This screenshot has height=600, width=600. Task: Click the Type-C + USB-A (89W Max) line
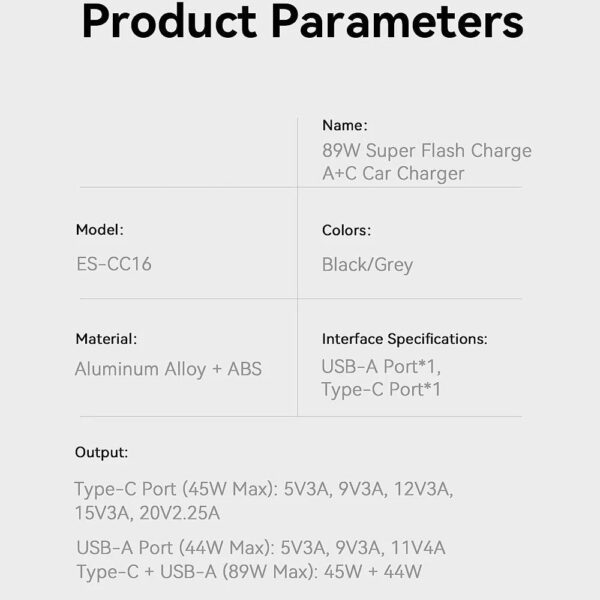click(x=249, y=572)
